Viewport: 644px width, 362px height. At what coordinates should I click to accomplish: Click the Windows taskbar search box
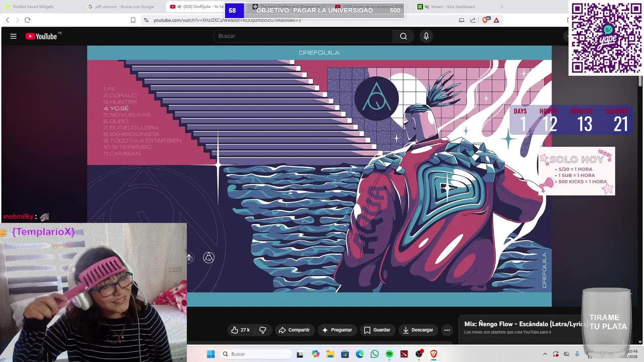tap(255, 354)
